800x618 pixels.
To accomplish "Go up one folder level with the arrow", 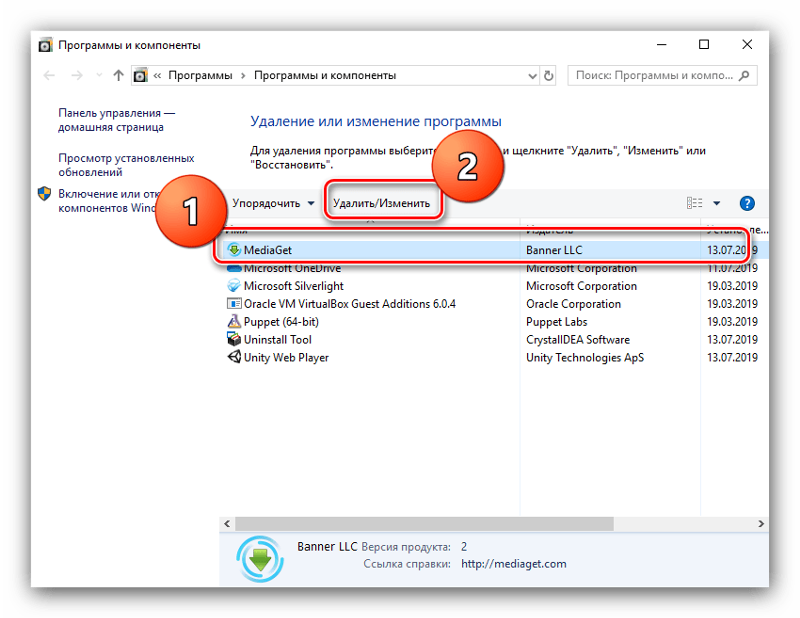I will click(119, 75).
